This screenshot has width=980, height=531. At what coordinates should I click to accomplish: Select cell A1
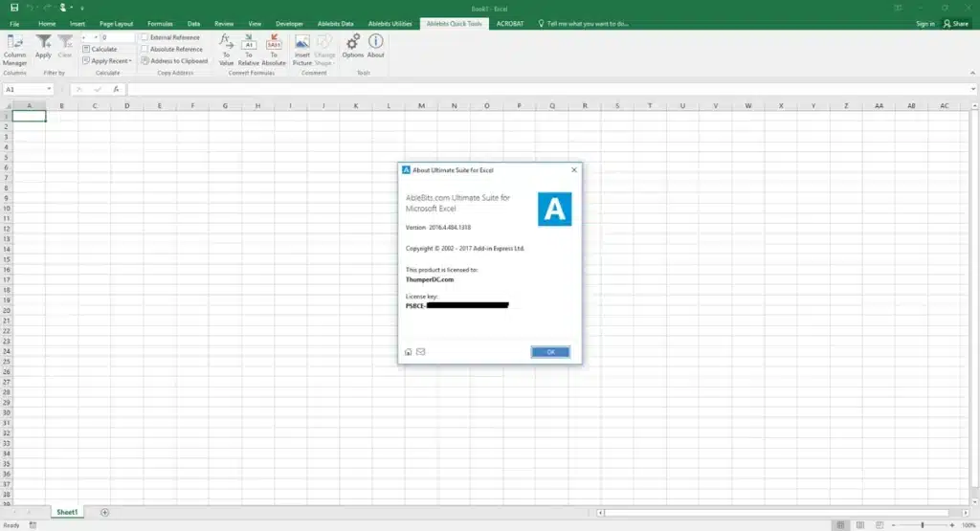click(x=29, y=116)
